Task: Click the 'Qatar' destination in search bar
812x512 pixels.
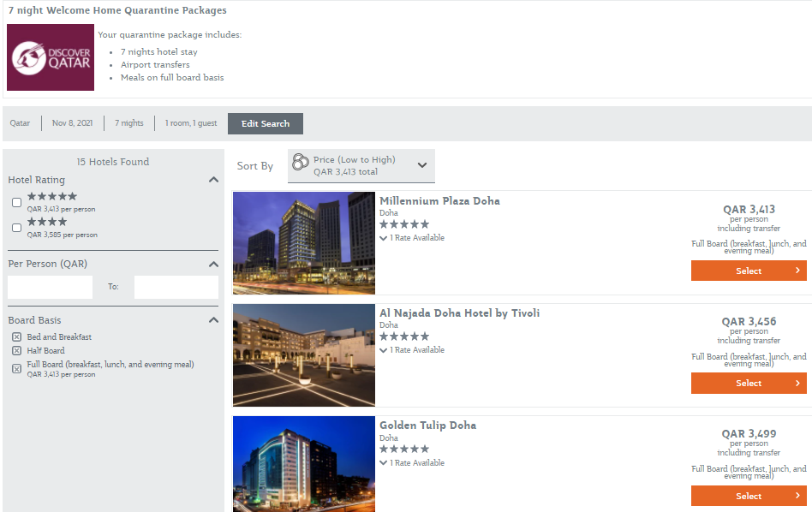Action: [20, 123]
